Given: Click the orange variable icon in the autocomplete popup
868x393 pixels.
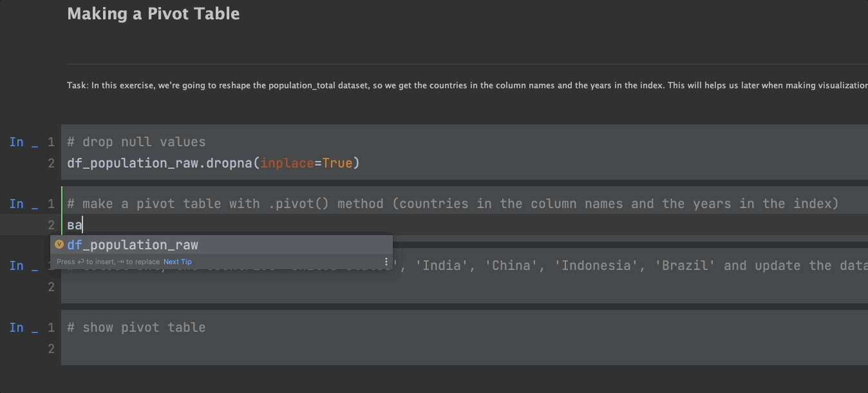Looking at the screenshot, I should 59,245.
